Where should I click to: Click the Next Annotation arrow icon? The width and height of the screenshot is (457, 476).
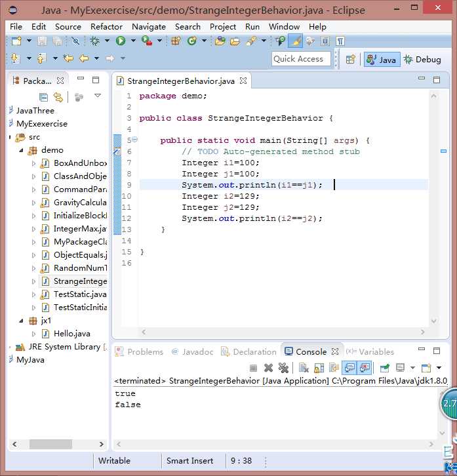coord(15,58)
